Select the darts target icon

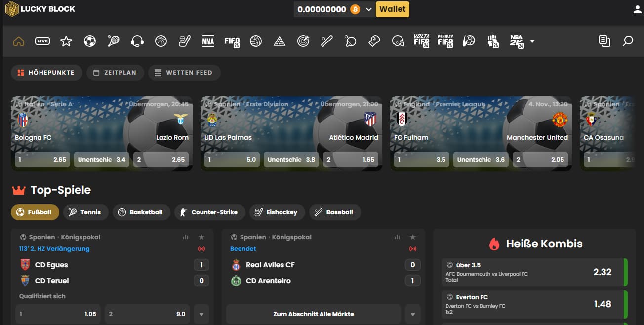tap(303, 41)
